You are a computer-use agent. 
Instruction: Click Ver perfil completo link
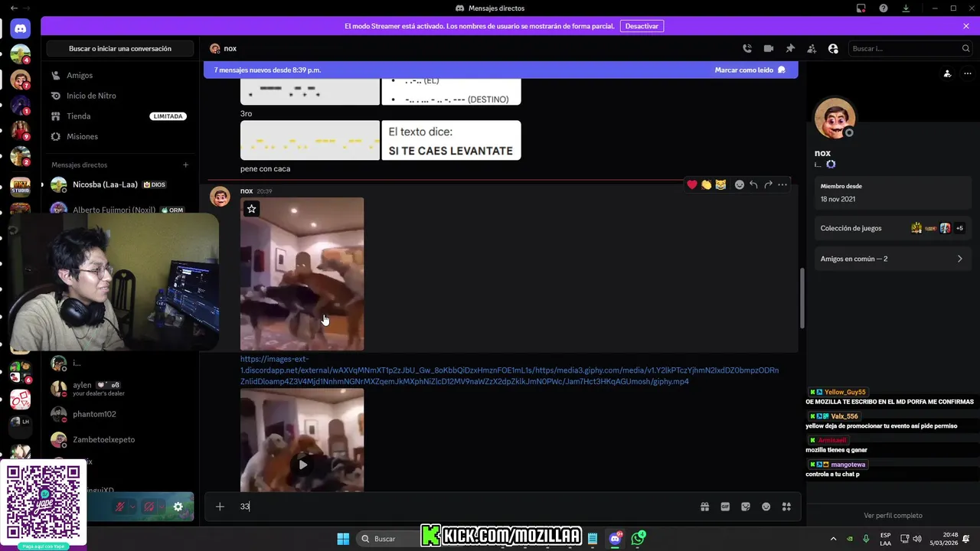(893, 515)
